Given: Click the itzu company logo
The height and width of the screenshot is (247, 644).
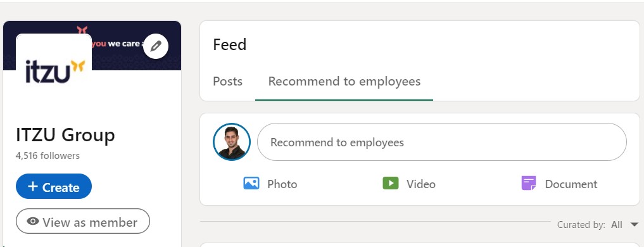Looking at the screenshot, I should (x=54, y=71).
